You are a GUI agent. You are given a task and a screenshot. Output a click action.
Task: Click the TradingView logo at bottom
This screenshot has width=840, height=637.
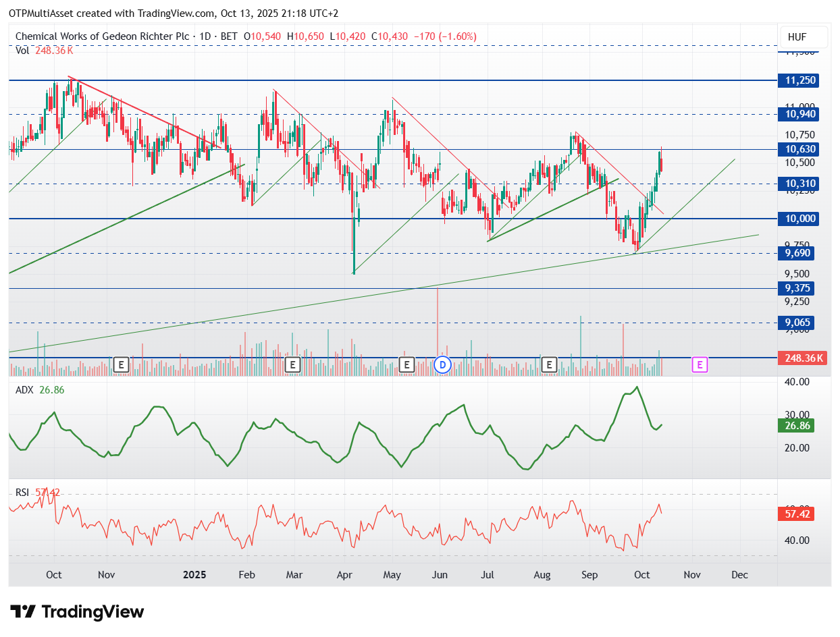[x=78, y=612]
